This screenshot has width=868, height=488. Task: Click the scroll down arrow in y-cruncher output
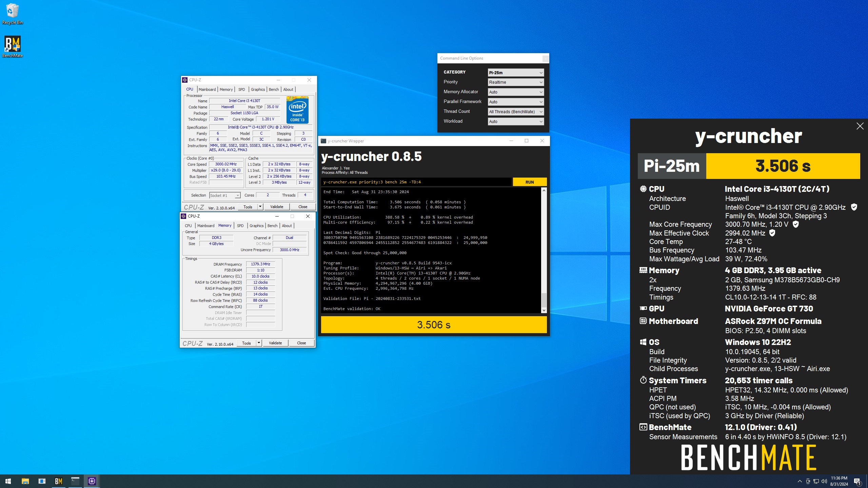click(x=544, y=310)
